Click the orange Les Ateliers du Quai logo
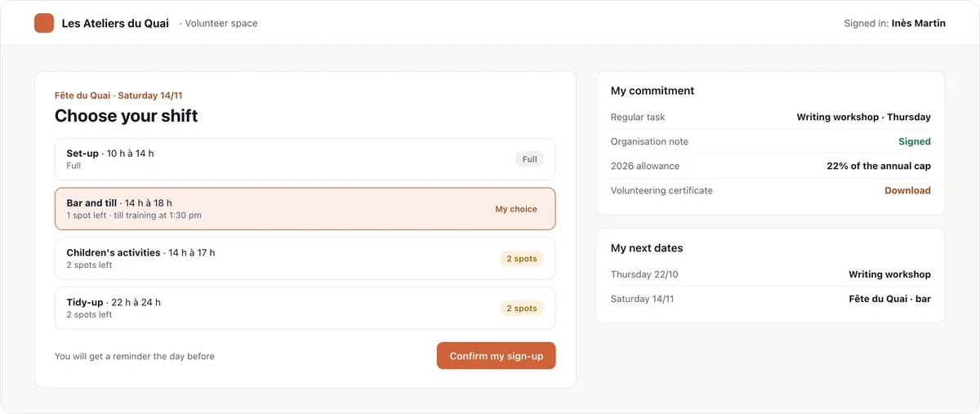Image resolution: width=980 pixels, height=414 pixels. tap(44, 23)
